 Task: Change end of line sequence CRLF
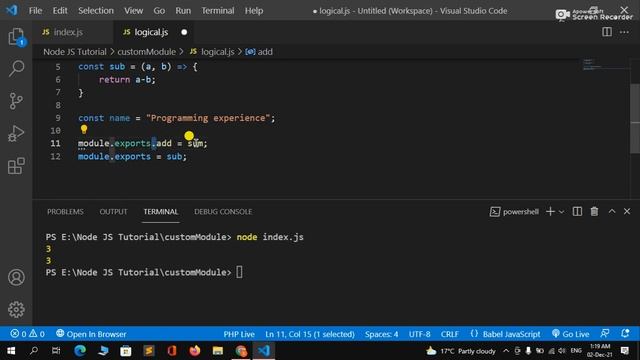tap(449, 334)
